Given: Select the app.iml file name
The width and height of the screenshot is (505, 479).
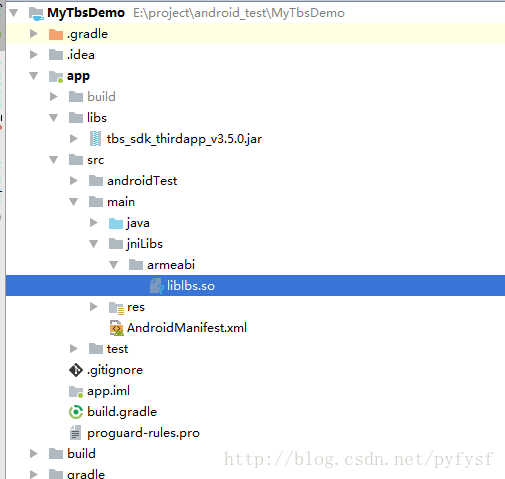Looking at the screenshot, I should click(x=108, y=391).
